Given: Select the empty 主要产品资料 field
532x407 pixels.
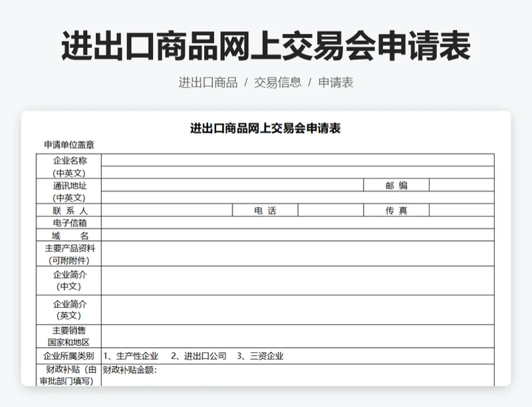Looking at the screenshot, I should (x=297, y=254).
